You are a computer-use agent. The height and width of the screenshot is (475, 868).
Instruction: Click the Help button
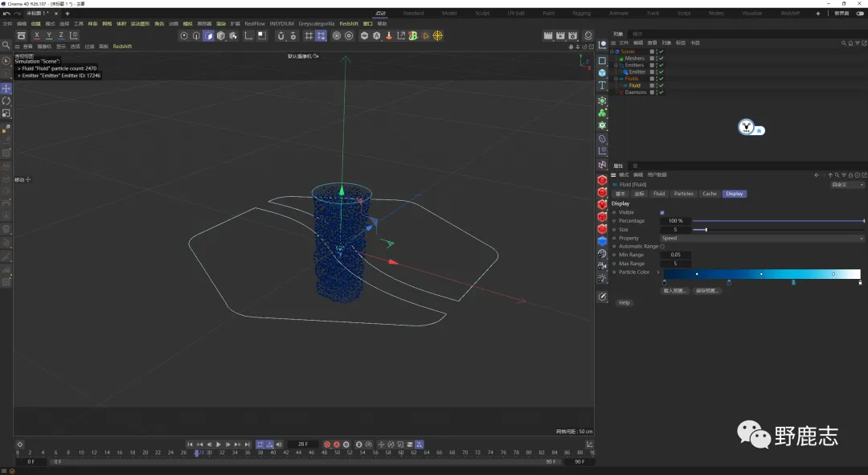[624, 303]
